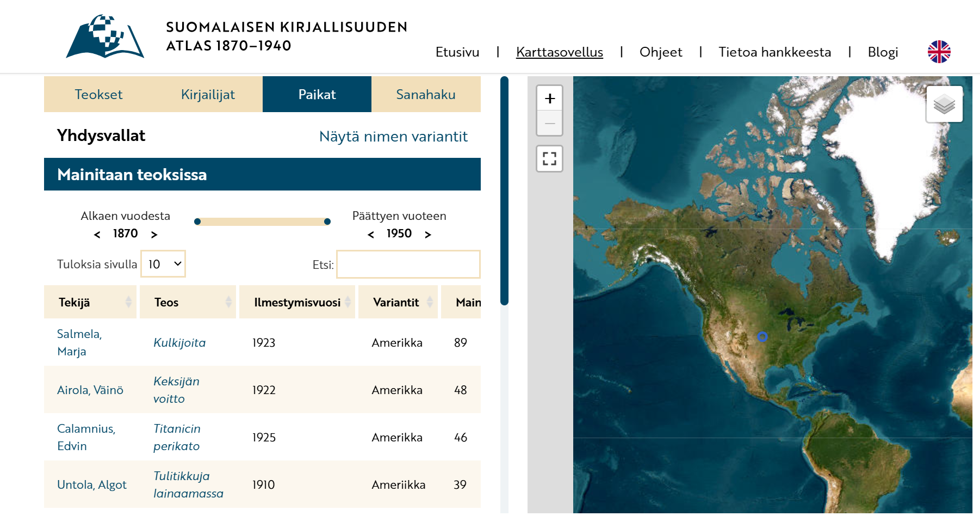Switch to the Teokset tab
The height and width of the screenshot is (516, 980).
click(x=98, y=94)
